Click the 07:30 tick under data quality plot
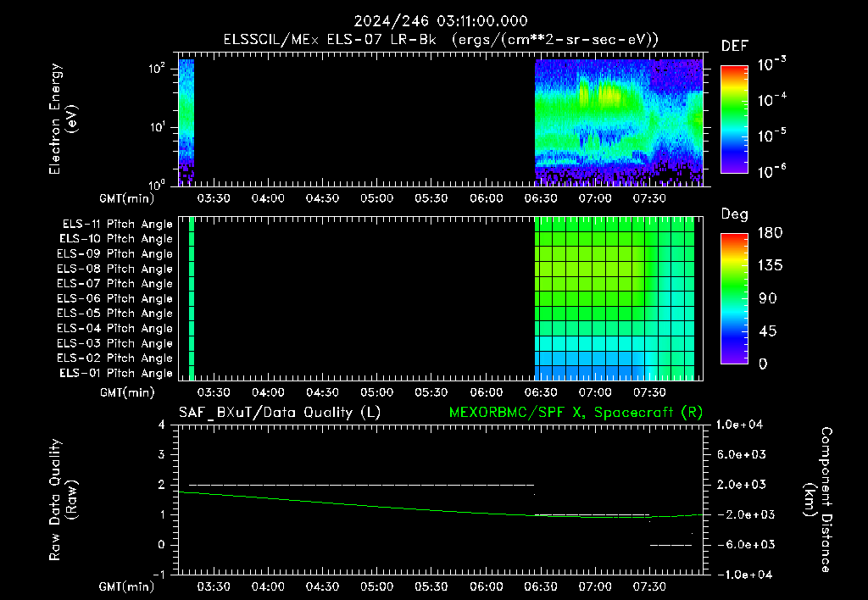 point(649,586)
